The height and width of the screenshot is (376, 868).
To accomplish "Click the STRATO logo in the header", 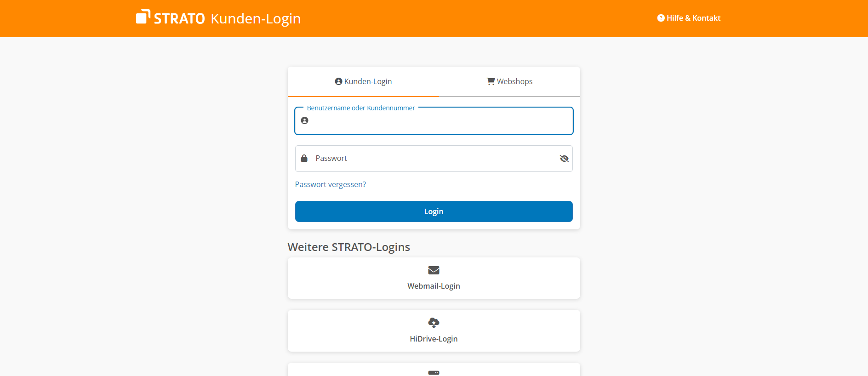I will pos(171,17).
